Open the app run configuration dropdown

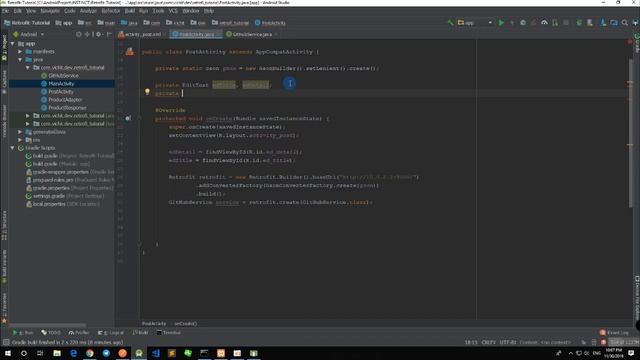[475, 23]
